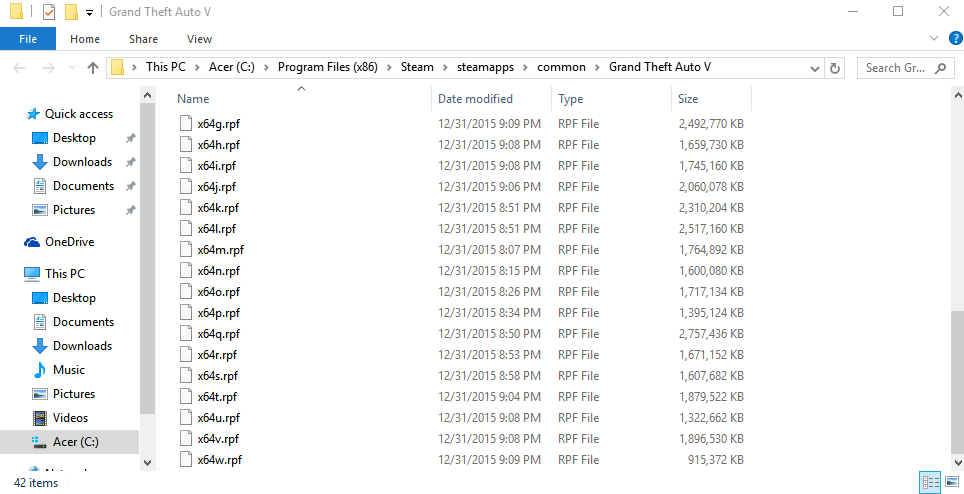Click the file icon of x64o.rpf
Image resolution: width=964 pixels, height=494 pixels.
point(186,291)
